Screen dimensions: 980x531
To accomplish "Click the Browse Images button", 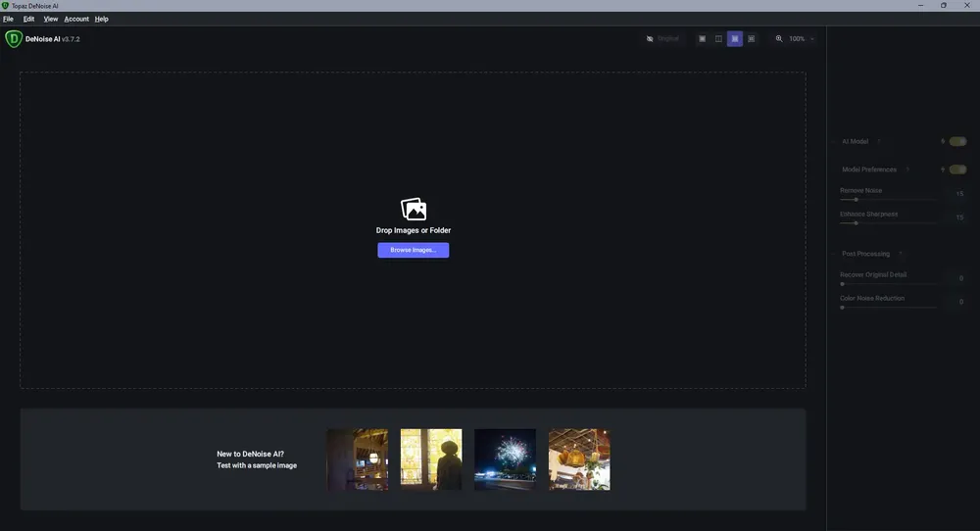I will coord(414,250).
